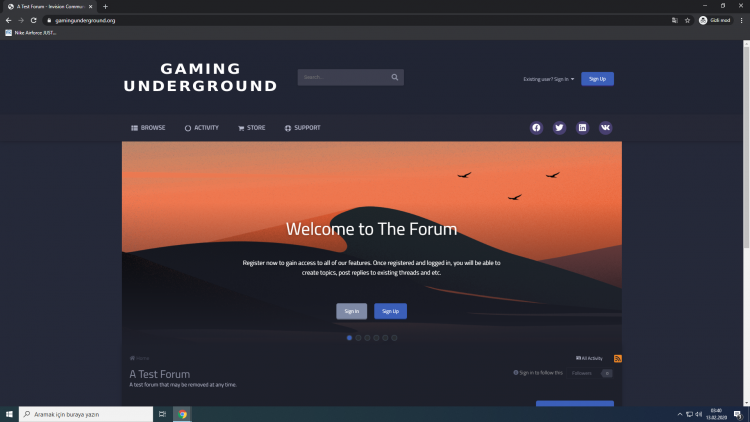This screenshot has width=750, height=422.
Task: Click the LinkedIn social icon
Action: (x=583, y=128)
